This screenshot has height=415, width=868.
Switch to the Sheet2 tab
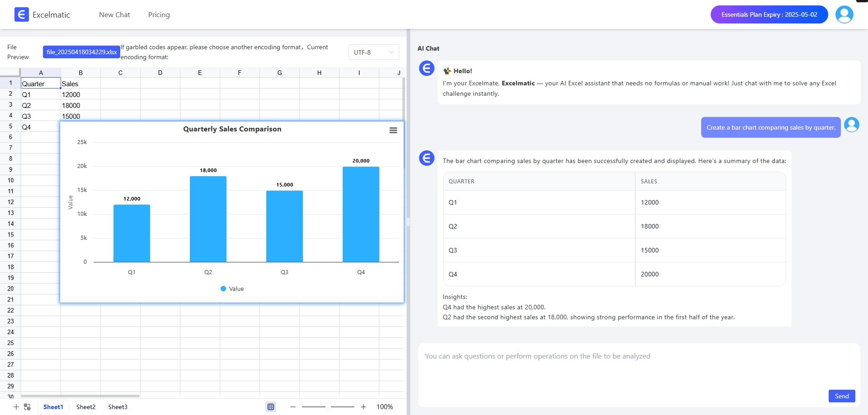coord(86,407)
